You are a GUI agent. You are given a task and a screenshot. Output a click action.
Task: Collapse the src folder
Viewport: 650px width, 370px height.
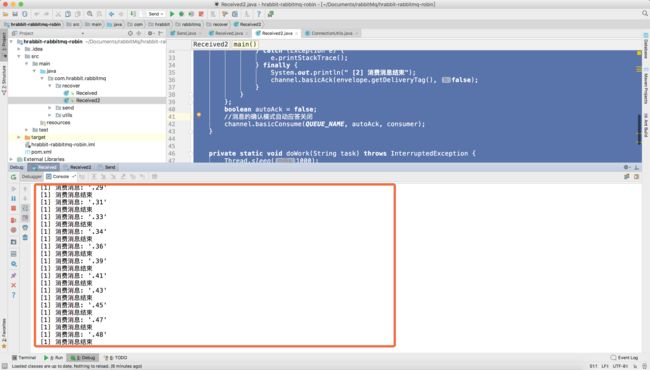19,56
